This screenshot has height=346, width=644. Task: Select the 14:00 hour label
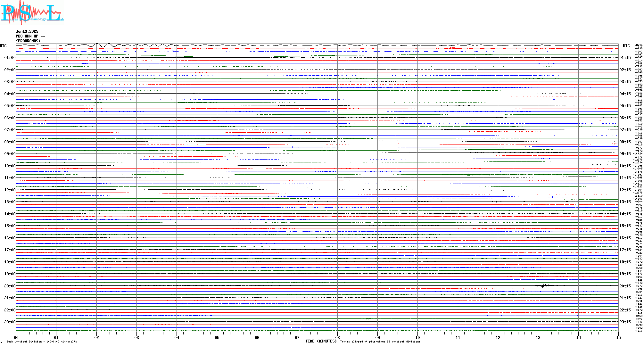pos(10,214)
